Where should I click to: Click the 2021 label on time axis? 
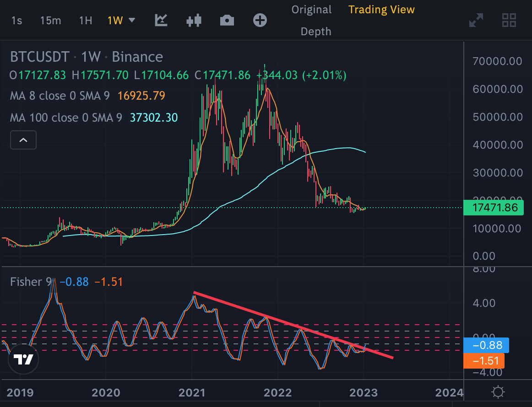[x=192, y=393]
